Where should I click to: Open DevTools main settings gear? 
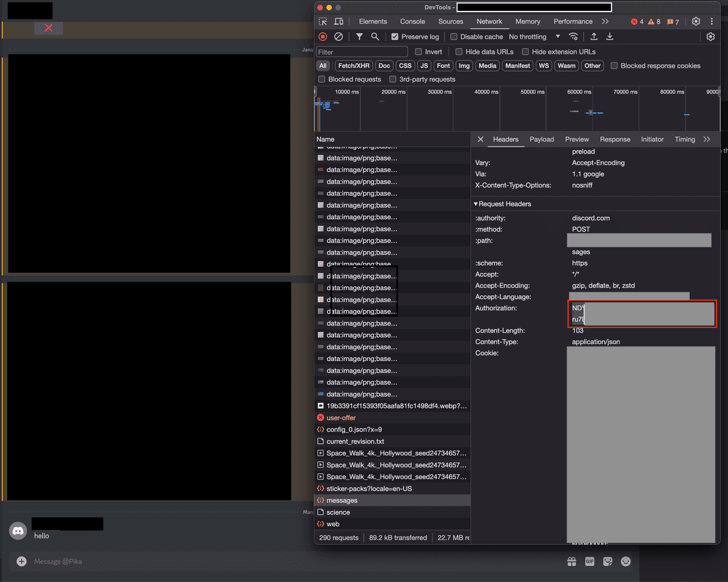[x=696, y=21]
